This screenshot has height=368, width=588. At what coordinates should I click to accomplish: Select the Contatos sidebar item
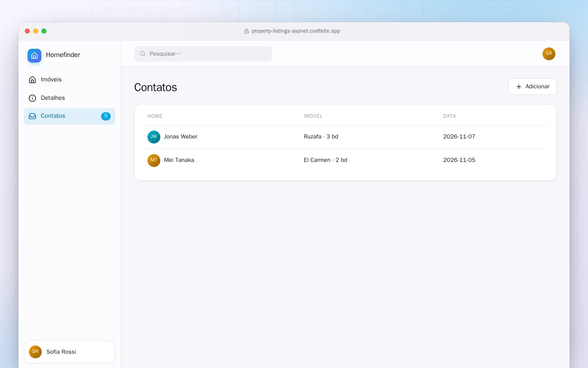click(x=69, y=116)
